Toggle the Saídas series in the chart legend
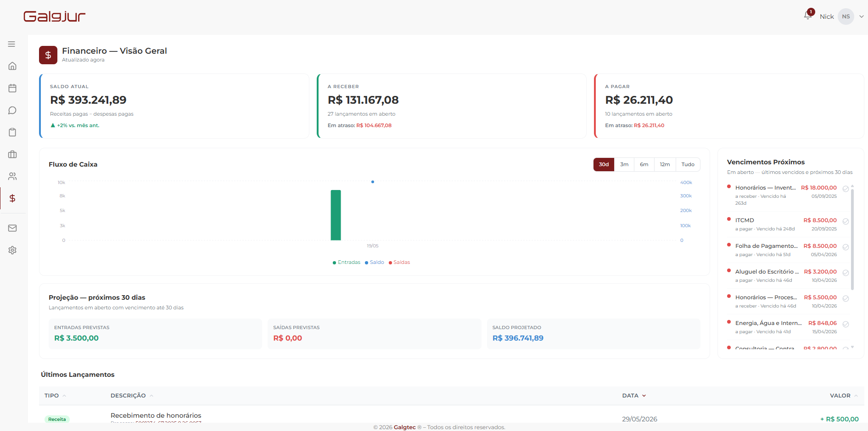Image resolution: width=868 pixels, height=431 pixels. 399,263
